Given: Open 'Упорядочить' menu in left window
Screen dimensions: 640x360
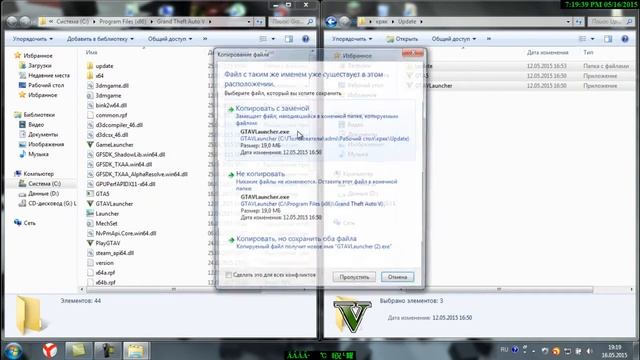Looking at the screenshot, I should click(x=33, y=39).
